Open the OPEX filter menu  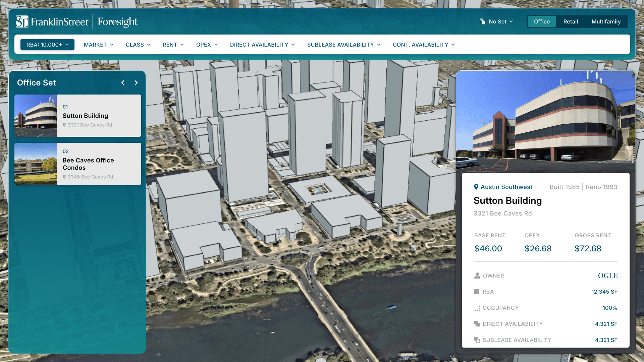click(x=207, y=45)
